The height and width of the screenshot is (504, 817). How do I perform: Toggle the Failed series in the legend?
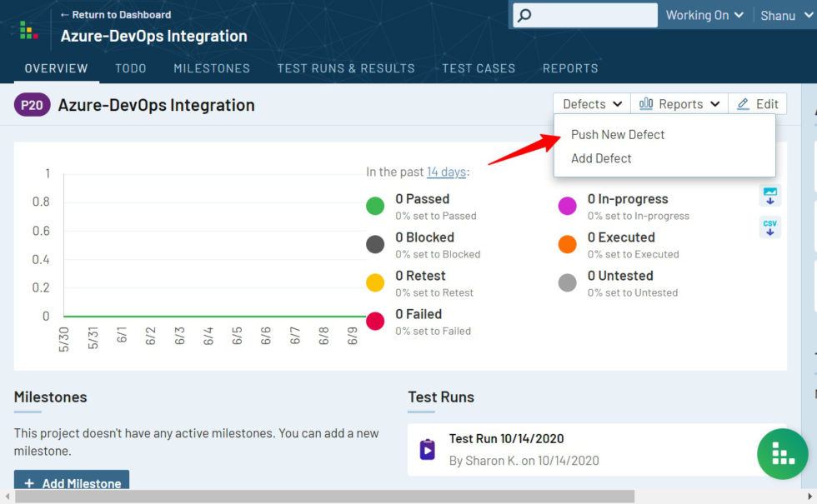(375, 321)
